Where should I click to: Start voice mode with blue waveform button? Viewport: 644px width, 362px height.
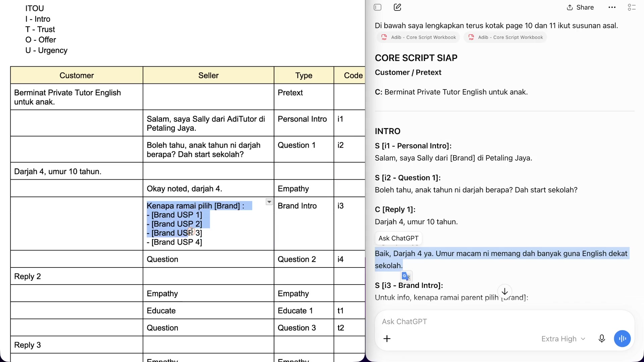pyautogui.click(x=623, y=339)
